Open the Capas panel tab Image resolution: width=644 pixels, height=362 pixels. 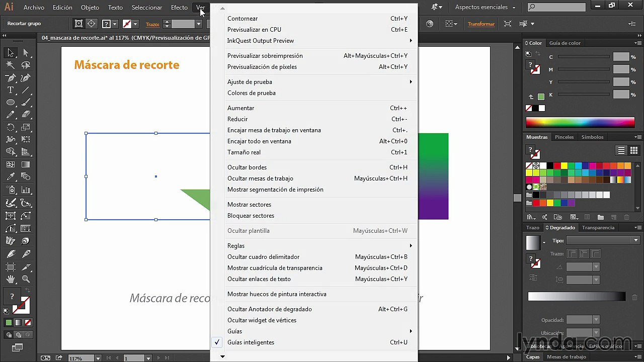click(533, 357)
